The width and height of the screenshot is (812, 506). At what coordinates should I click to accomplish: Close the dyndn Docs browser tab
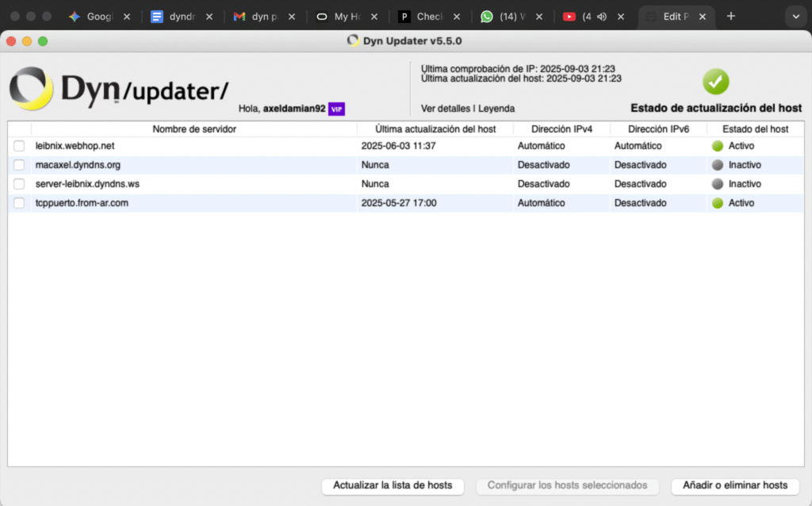coord(209,17)
